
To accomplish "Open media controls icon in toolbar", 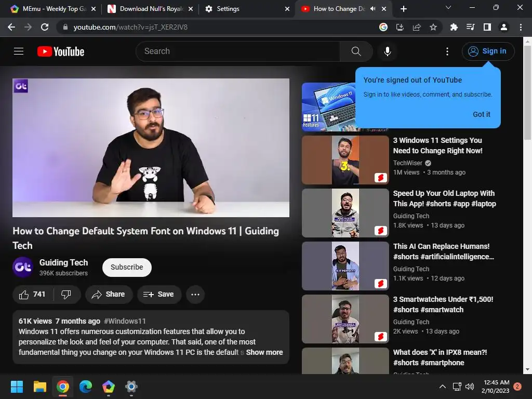I will click(470, 27).
